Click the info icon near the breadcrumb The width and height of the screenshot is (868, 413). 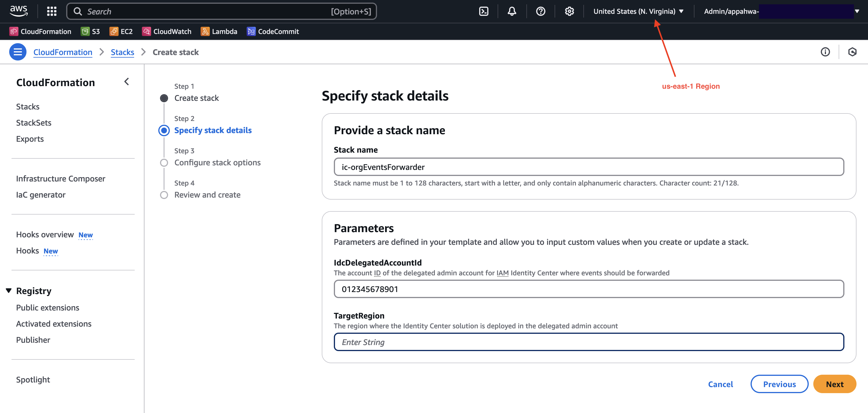[825, 52]
